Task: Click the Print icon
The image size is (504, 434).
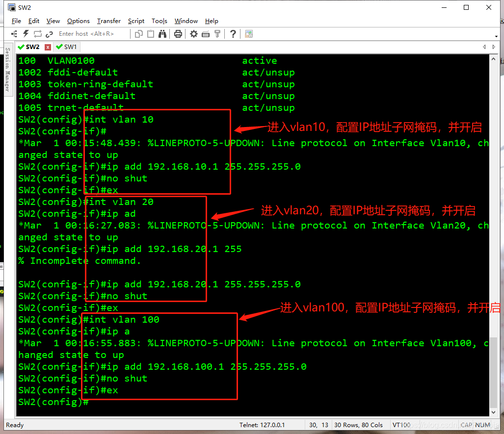Action: tap(178, 34)
